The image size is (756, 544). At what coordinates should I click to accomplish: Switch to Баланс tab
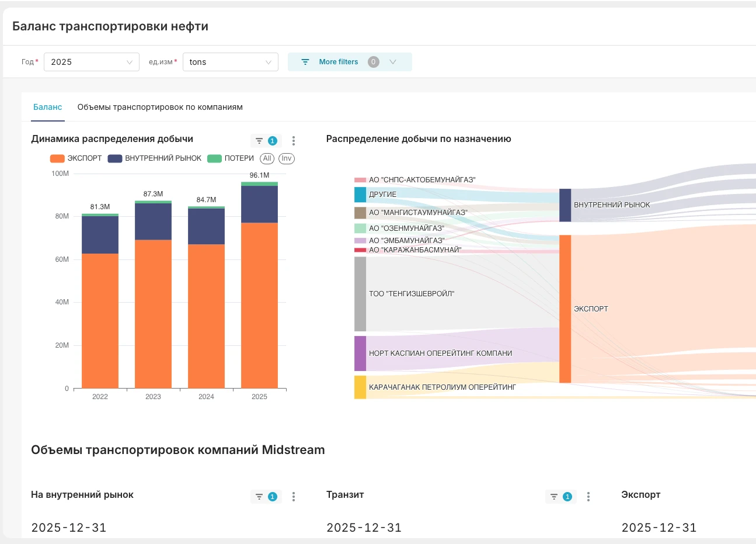coord(48,107)
